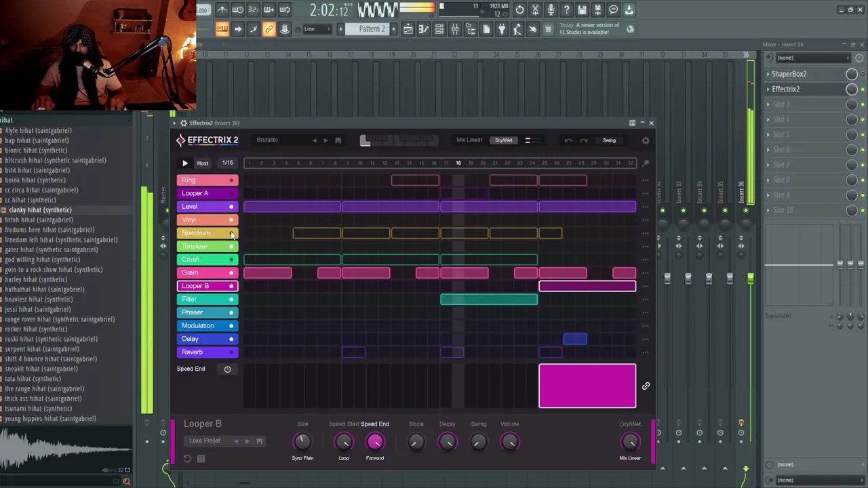This screenshot has height=488, width=868.
Task: Select the Phaser effect track
Action: (208, 312)
